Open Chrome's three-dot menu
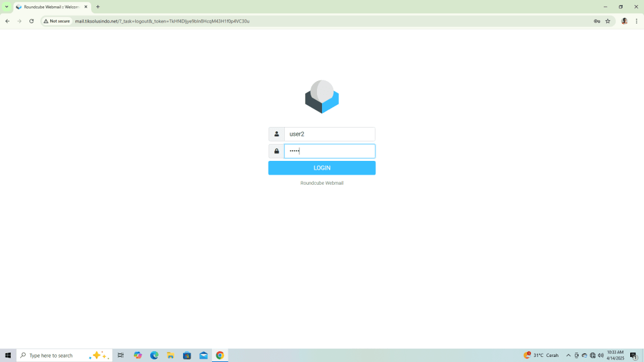 click(x=636, y=21)
